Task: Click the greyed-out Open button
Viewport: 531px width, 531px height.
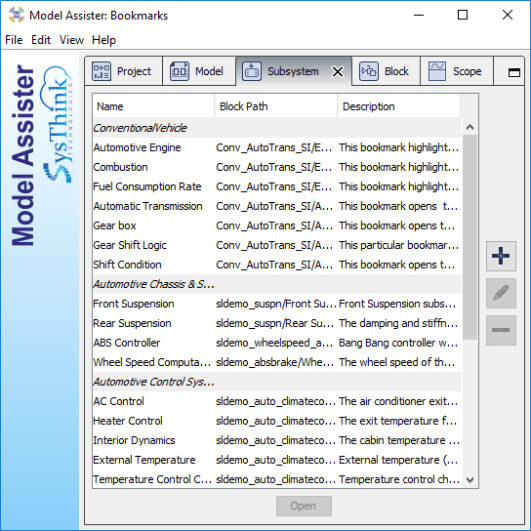Action: [x=303, y=506]
